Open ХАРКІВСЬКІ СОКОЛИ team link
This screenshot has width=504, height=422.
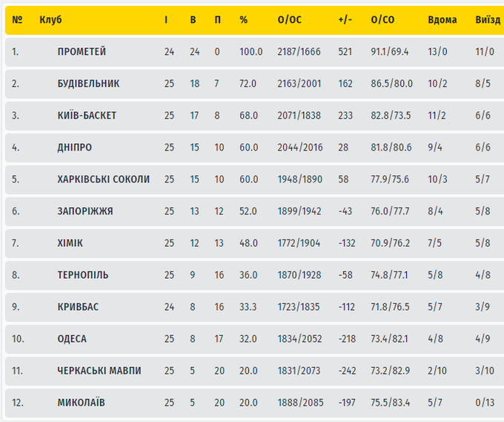coord(103,179)
